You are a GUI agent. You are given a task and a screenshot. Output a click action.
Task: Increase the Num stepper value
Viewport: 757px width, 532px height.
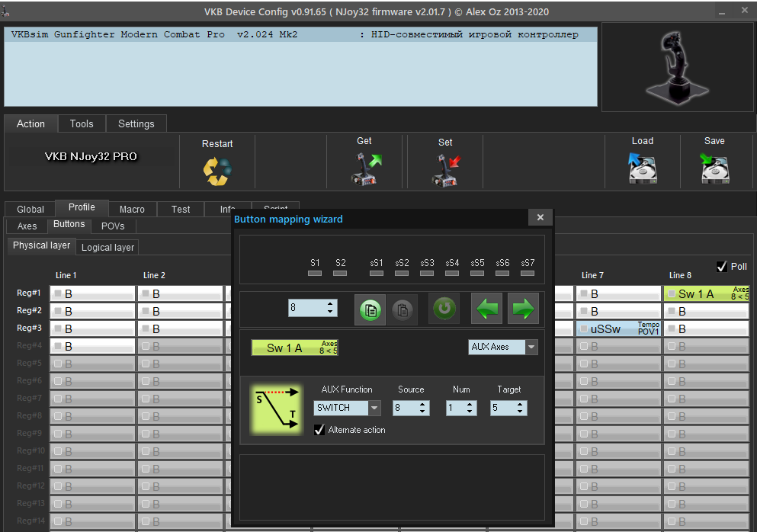(470, 405)
